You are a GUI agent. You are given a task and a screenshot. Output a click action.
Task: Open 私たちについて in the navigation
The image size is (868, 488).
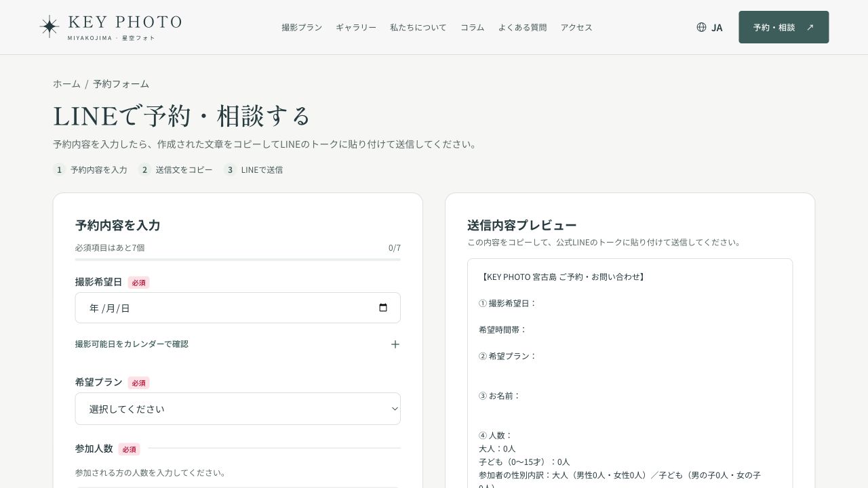(418, 27)
